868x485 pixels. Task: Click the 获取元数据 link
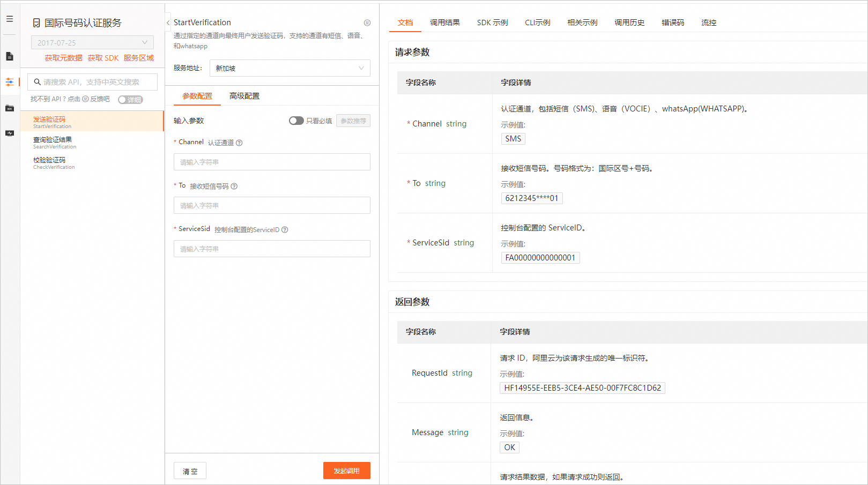click(63, 58)
